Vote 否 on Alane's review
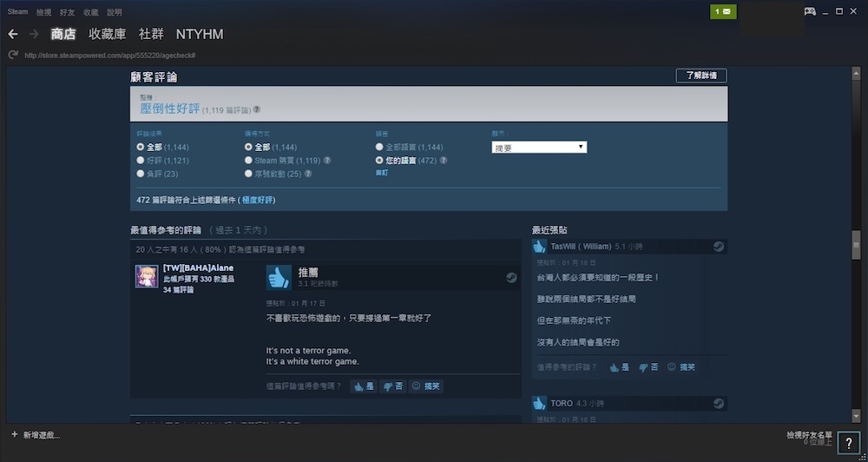 (x=393, y=386)
